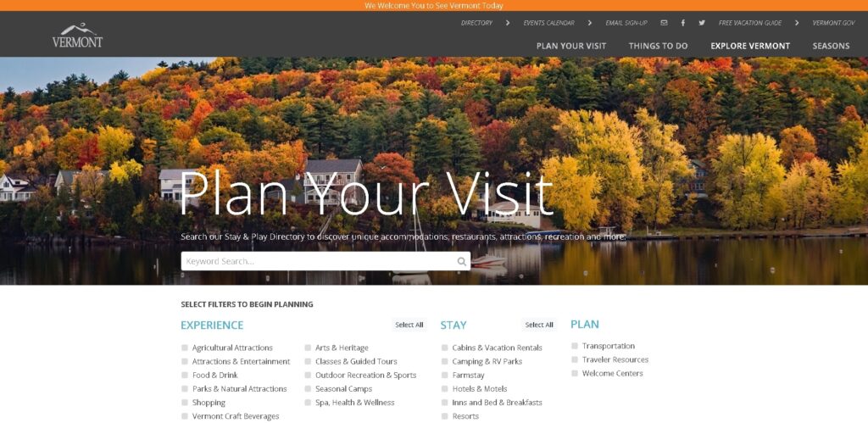Enable the Hotels & Motels filter

(x=444, y=389)
